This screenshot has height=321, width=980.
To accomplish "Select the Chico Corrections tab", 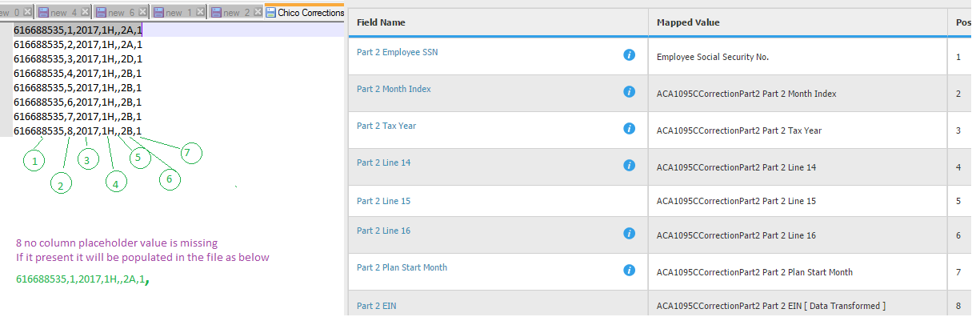I will [x=305, y=12].
